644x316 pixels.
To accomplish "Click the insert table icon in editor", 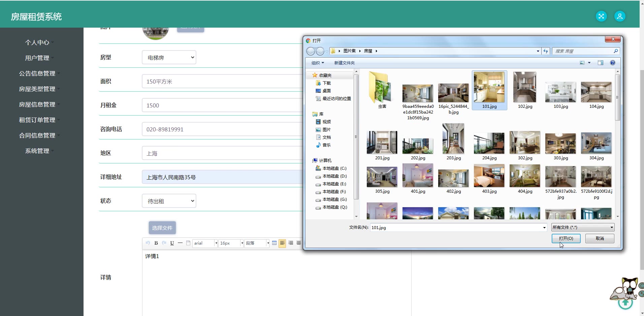I will [274, 243].
